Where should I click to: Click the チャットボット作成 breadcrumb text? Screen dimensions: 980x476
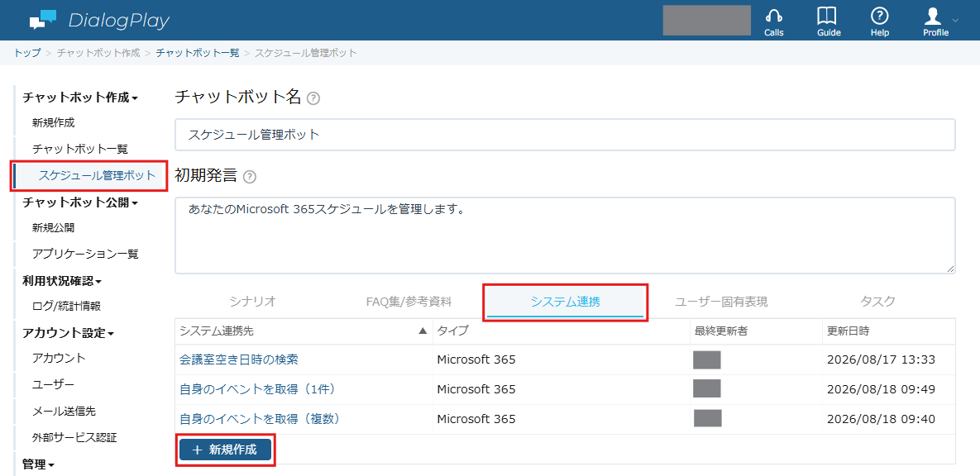pos(98,52)
